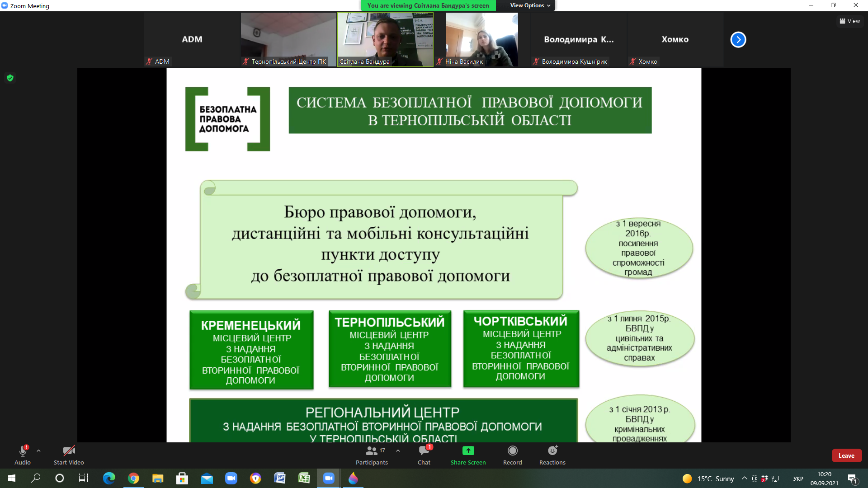Check the green encryption shield icon
Image resolution: width=868 pixels, height=488 pixels.
[x=10, y=78]
